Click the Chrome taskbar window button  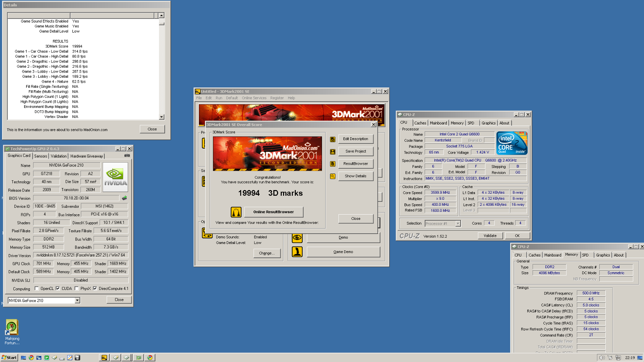[x=150, y=358]
